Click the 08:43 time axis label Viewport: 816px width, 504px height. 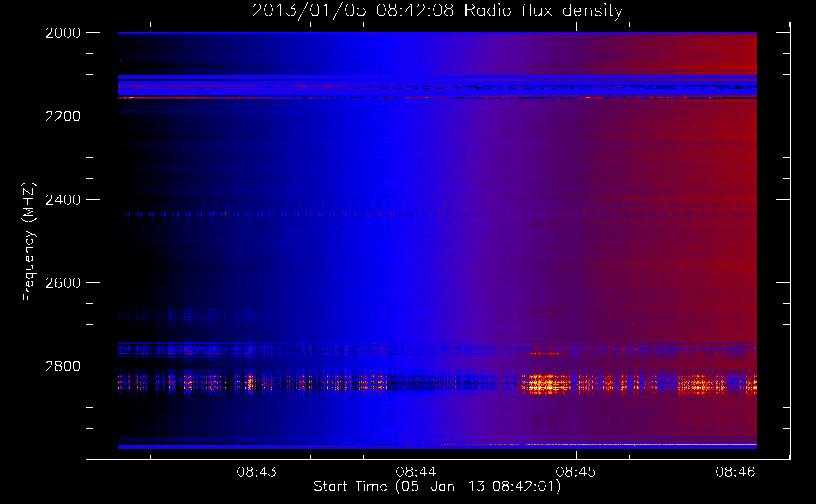pos(257,472)
